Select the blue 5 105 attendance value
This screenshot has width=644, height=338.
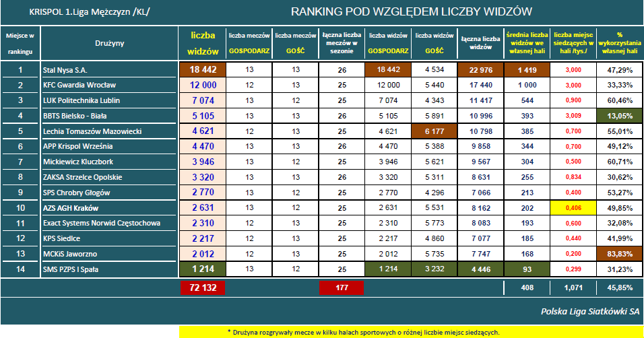pos(203,116)
